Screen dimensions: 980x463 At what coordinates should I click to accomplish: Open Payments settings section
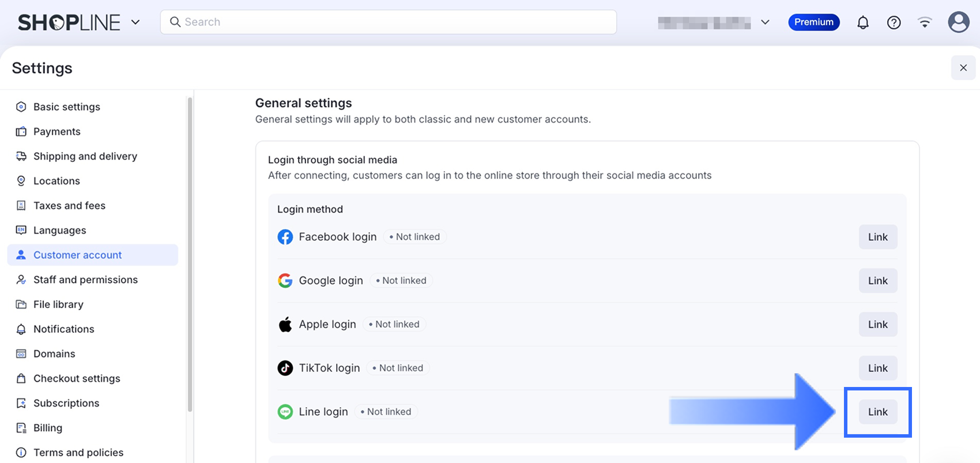click(x=56, y=131)
